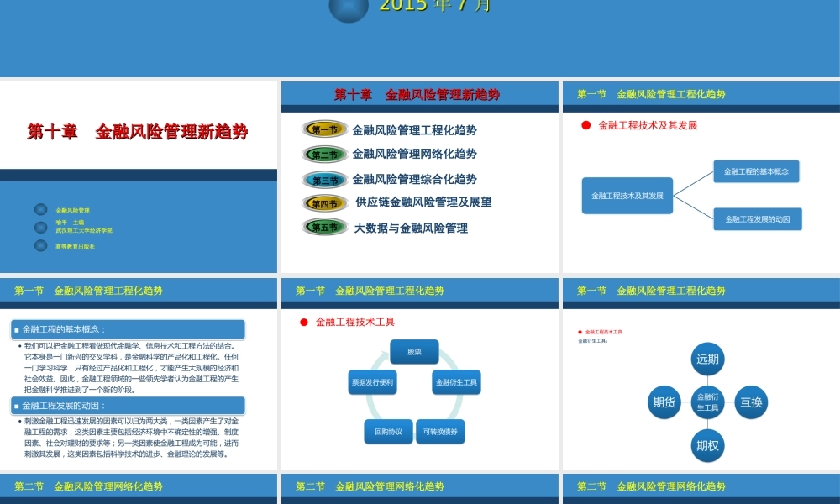Click the 期货 circle node
Image resolution: width=840 pixels, height=504 pixels.
click(663, 402)
